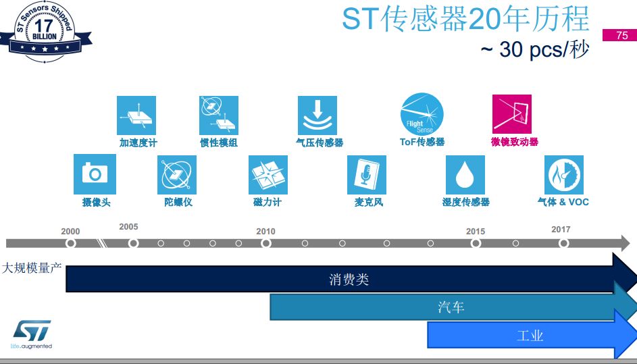
Task: Click the label text 气体 & VOC
Action: 563,202
